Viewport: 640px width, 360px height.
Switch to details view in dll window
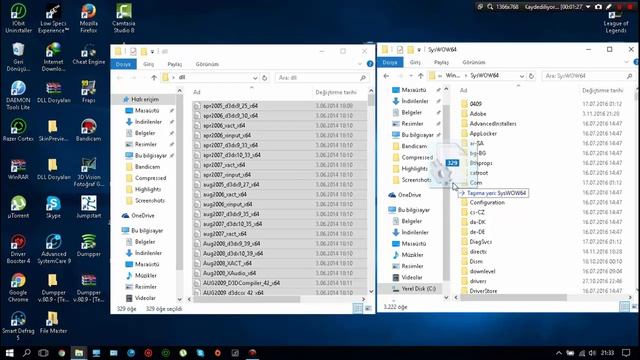pyautogui.click(x=358, y=309)
